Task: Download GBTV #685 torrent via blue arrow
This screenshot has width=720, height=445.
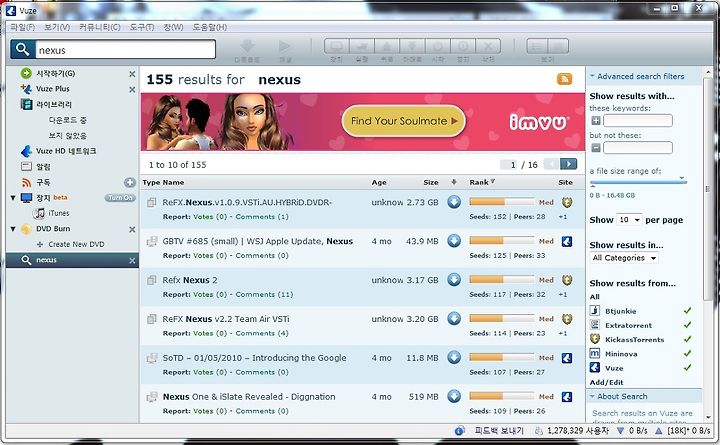Action: (x=454, y=241)
